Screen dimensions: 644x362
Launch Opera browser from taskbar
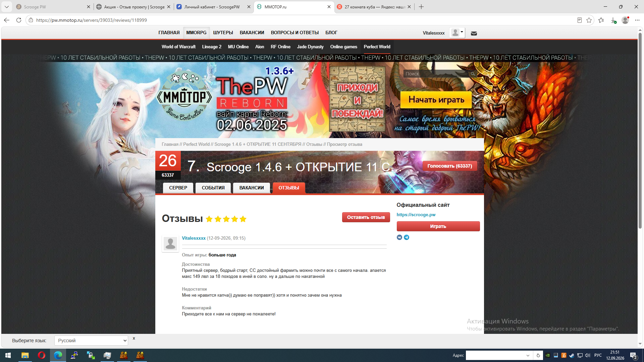click(42, 355)
